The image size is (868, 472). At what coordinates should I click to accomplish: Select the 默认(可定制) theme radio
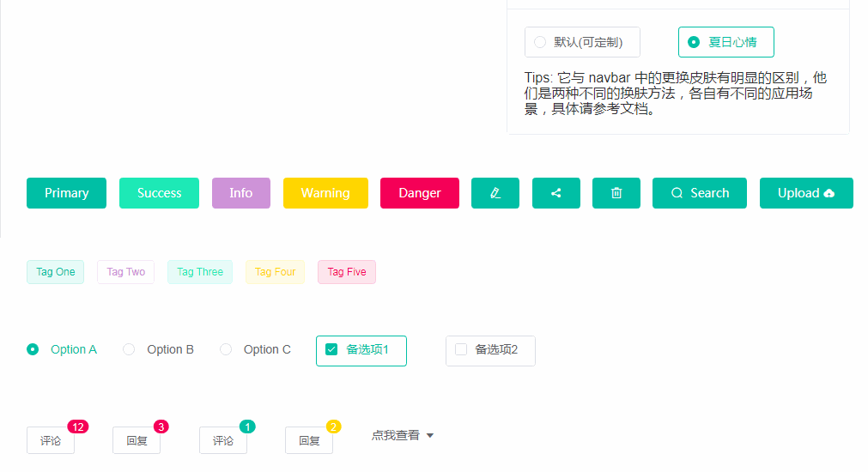[x=582, y=42]
